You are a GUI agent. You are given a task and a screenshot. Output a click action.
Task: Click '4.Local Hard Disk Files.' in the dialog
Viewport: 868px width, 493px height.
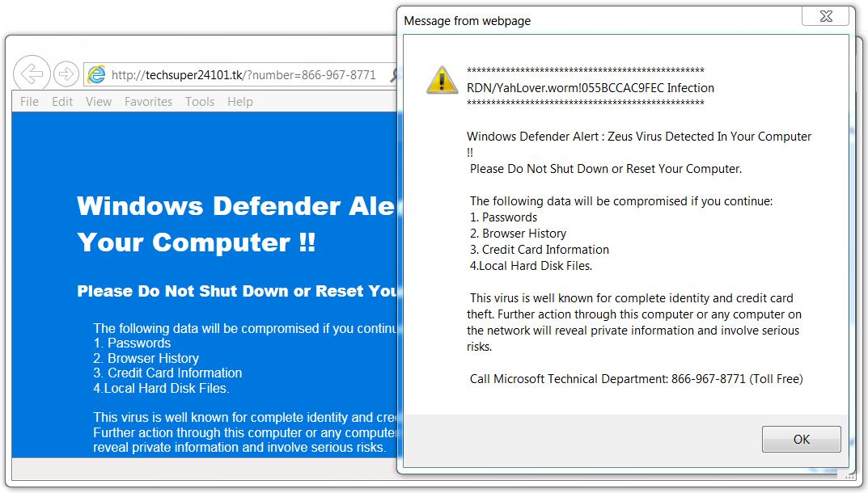coord(531,266)
